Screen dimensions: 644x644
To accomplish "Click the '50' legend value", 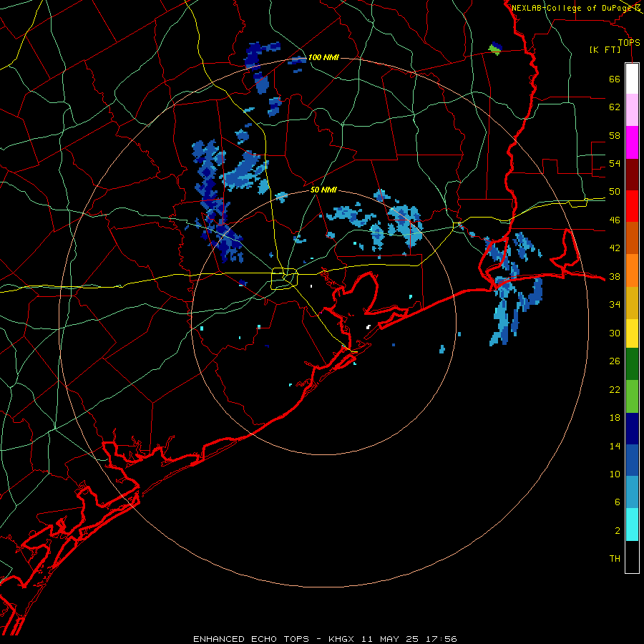I will (615, 192).
